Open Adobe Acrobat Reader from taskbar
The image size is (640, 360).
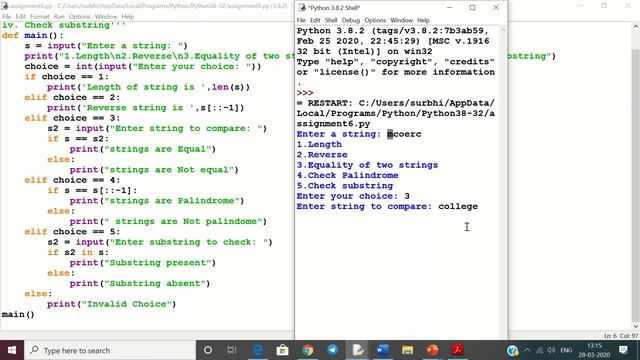click(457, 350)
